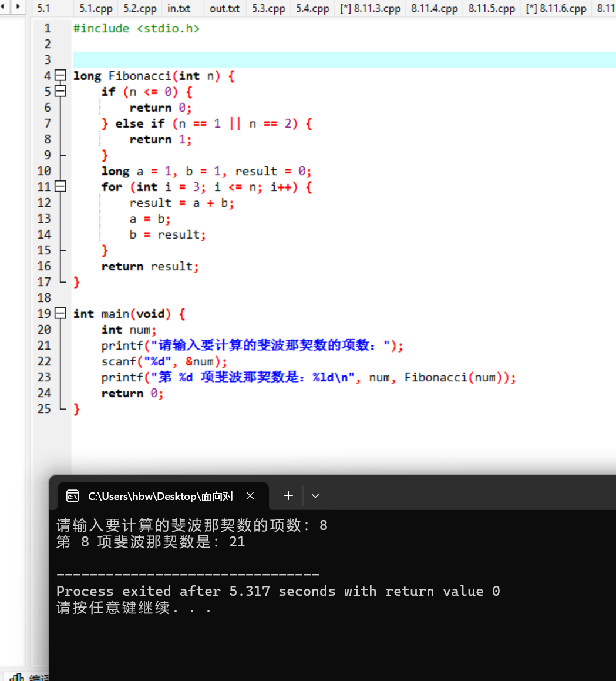Switch to the 8.11.3.cpp tab
Screen dimensions: 616x681
[x=370, y=8]
